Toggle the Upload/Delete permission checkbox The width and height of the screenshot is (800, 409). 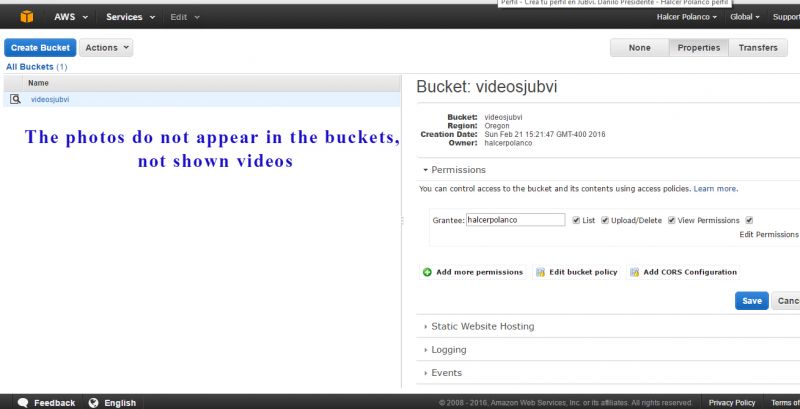(x=605, y=220)
